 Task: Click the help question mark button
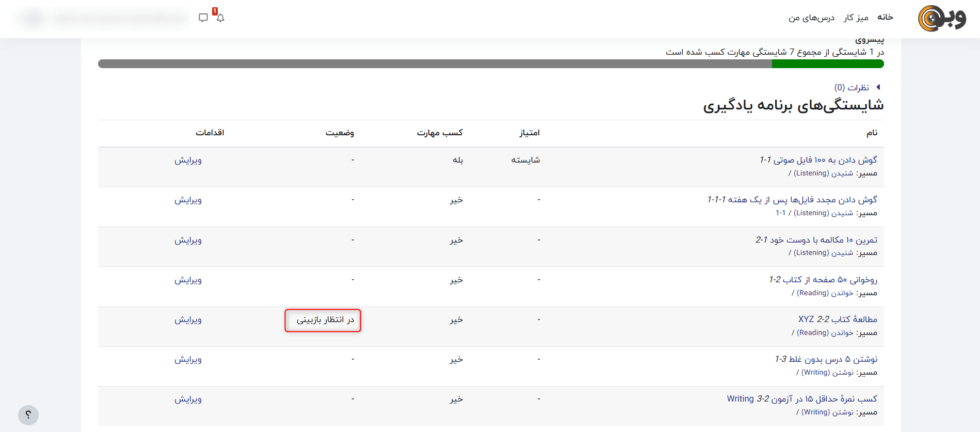pos(28,414)
